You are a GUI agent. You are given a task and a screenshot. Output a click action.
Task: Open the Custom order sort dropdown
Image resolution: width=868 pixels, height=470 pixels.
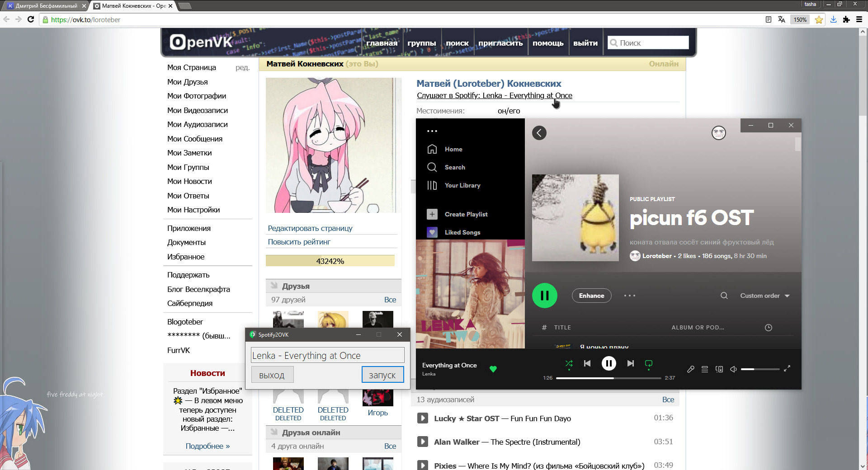pyautogui.click(x=765, y=296)
